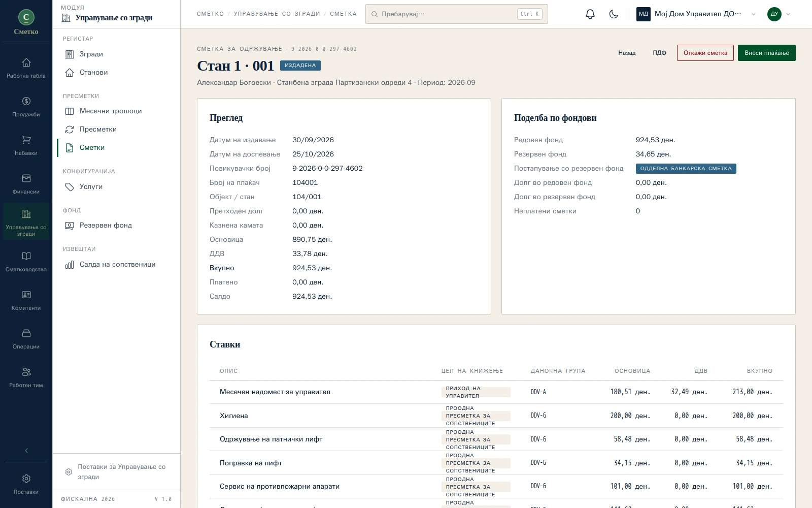Open notifications bell icon
Viewport: 812px width, 508px height.
tap(590, 14)
